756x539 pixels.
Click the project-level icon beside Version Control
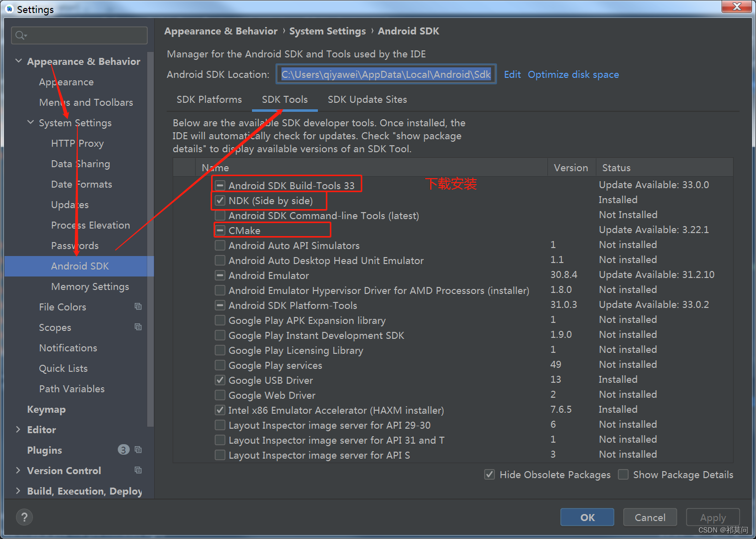point(138,470)
